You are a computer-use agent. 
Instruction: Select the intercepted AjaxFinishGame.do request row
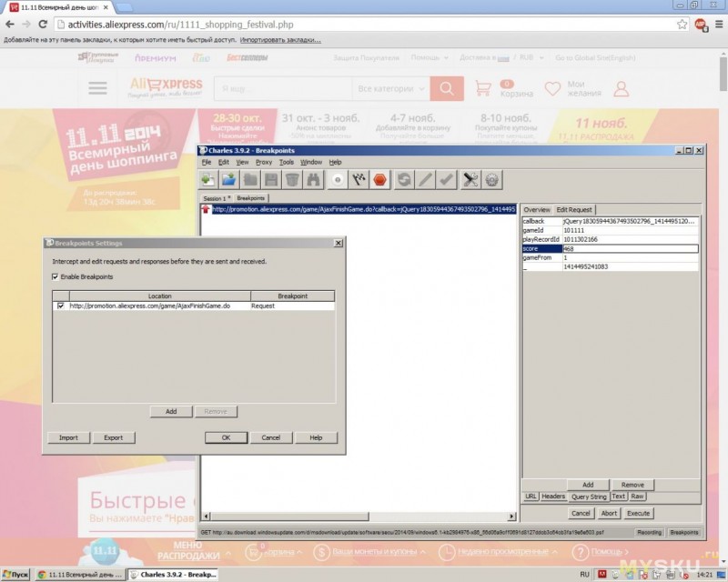coord(359,209)
